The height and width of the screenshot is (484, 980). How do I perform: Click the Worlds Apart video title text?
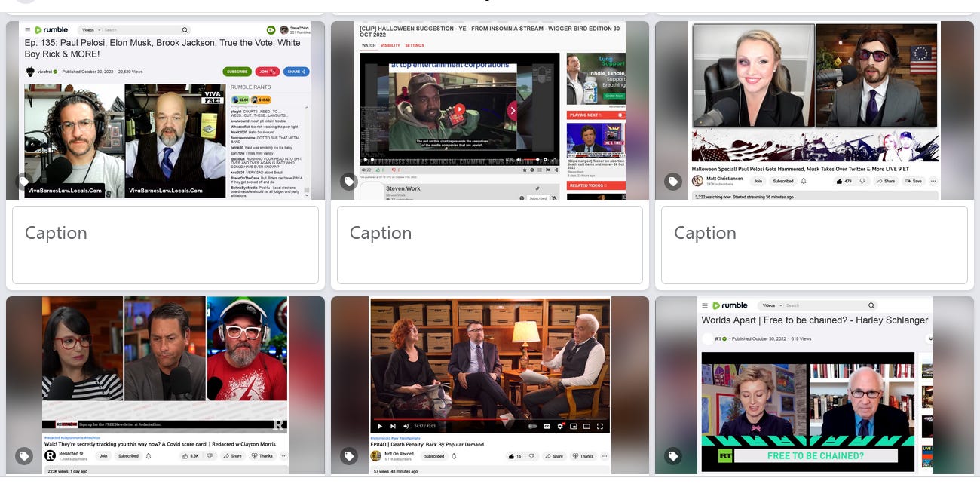coord(815,320)
